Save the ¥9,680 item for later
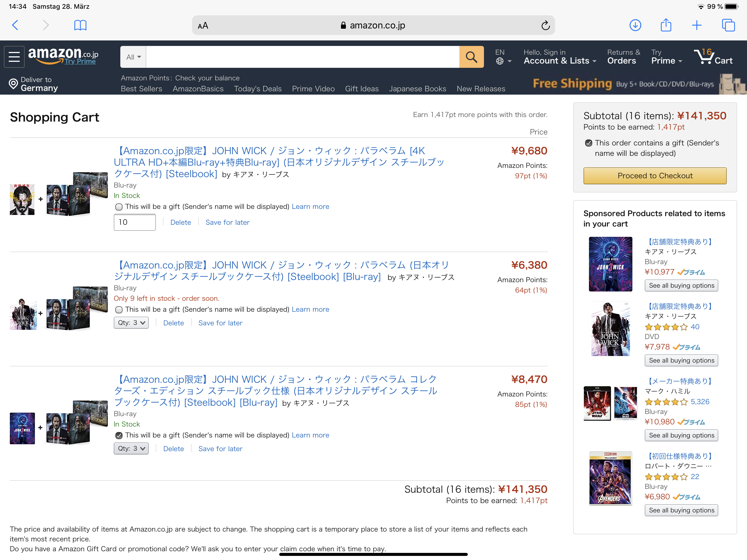The width and height of the screenshot is (747, 560). (x=227, y=222)
